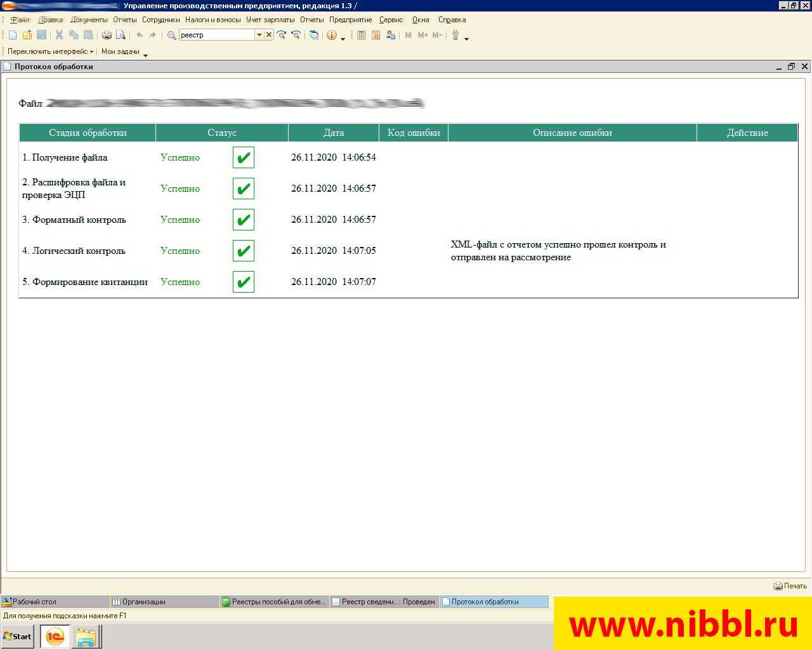Click the Print icon in the main toolbar
The width and height of the screenshot is (812, 650).
tap(107, 36)
